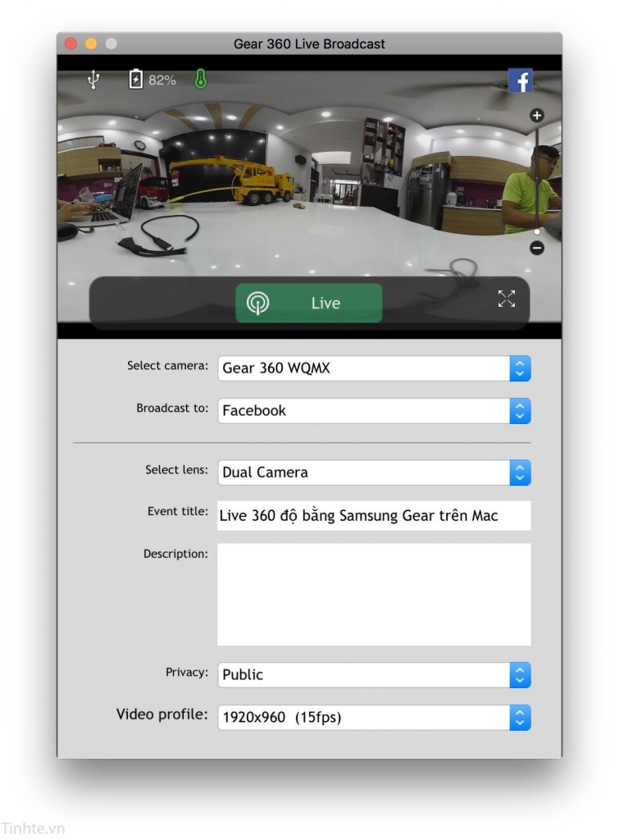Zoom in with the plus icon
The image size is (619, 840).
coord(536,115)
